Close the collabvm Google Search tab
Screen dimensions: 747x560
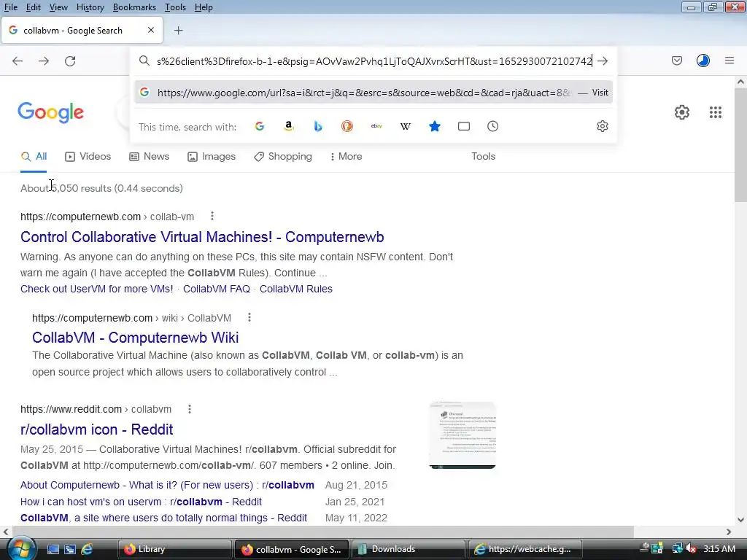151,30
